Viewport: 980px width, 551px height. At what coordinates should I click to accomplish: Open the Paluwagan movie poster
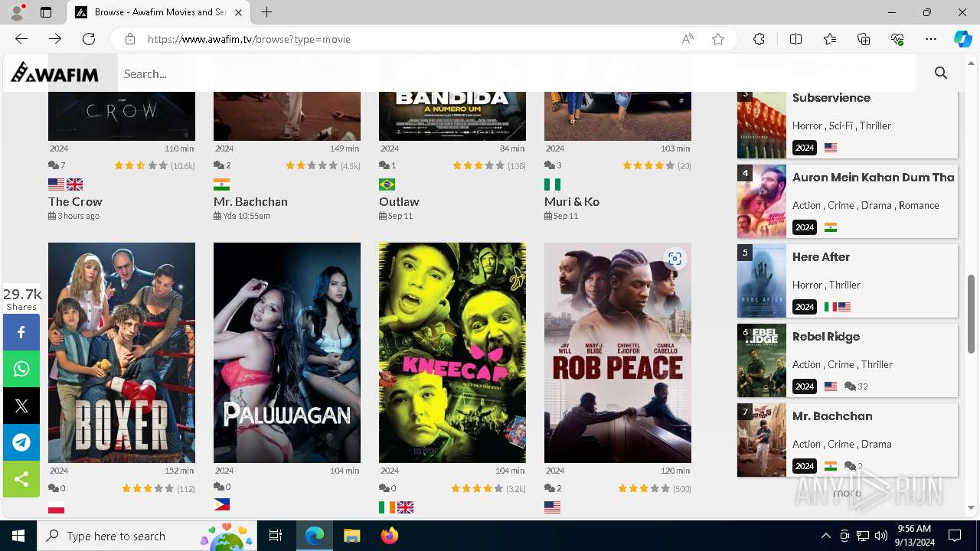[287, 353]
